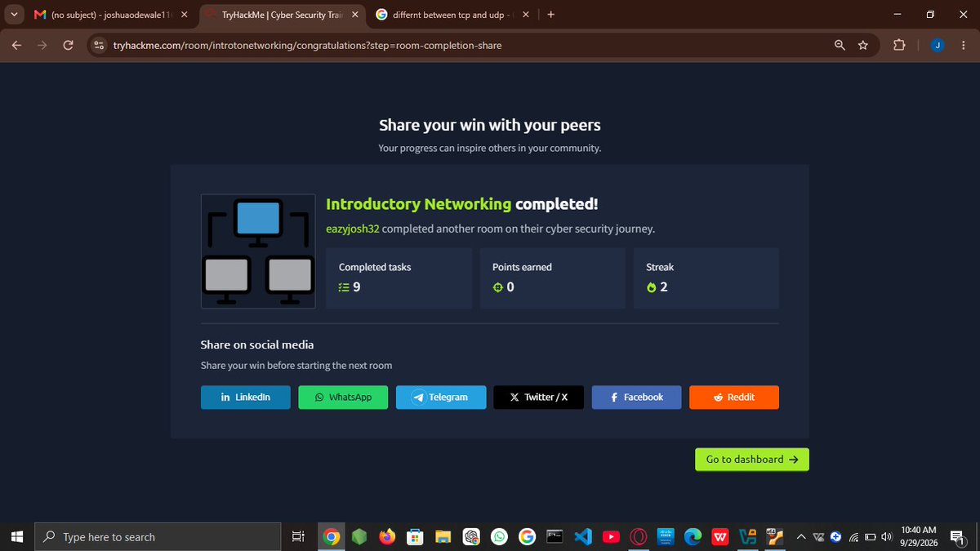Screen dimensions: 980x551
Task: Show hidden system tray icons
Action: click(x=801, y=536)
